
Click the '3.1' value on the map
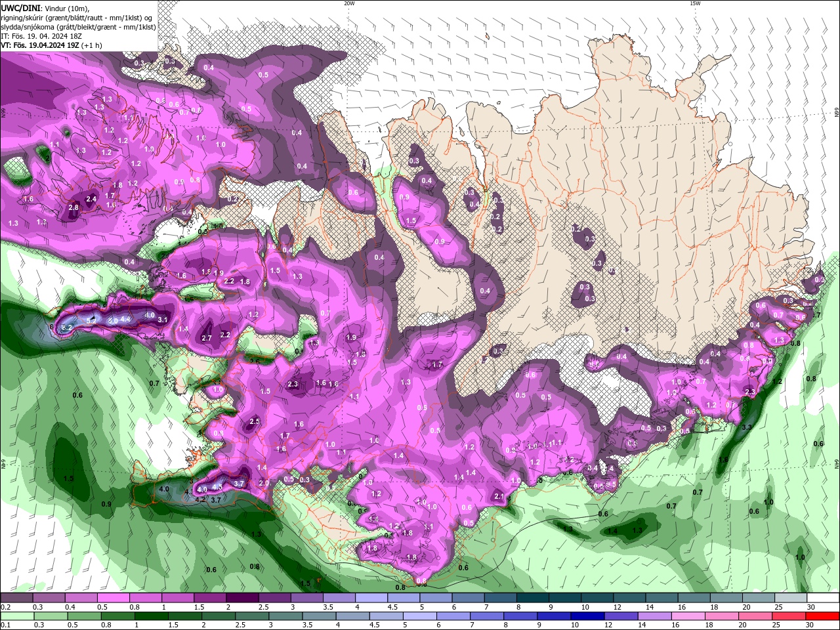(x=163, y=320)
